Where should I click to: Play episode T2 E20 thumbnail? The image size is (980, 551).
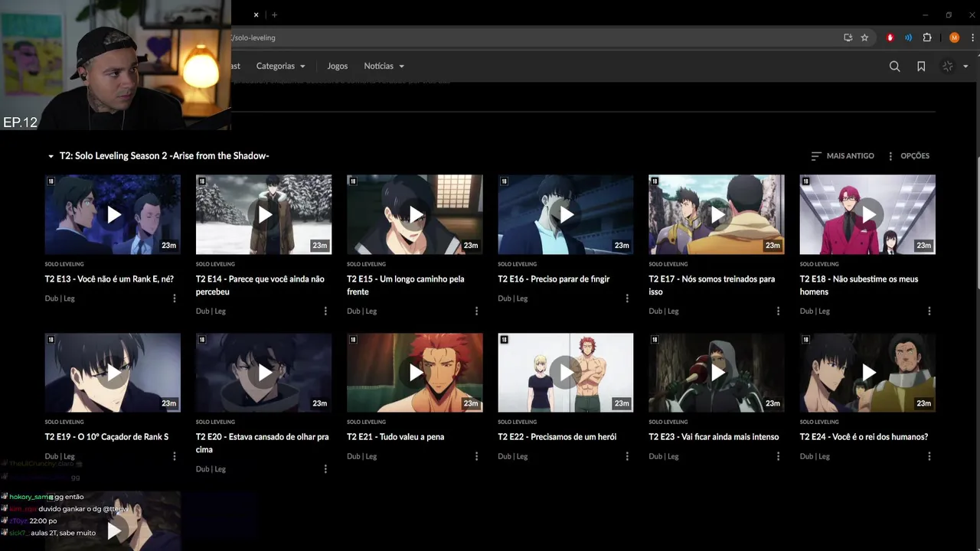click(x=263, y=373)
